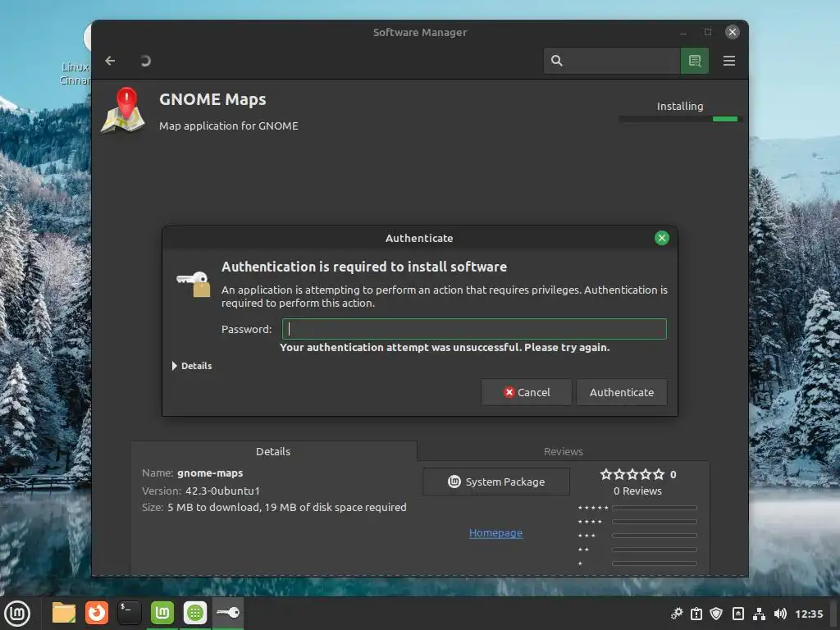This screenshot has height=630, width=840.
Task: Minimize the Software Manager window
Action: (x=683, y=32)
